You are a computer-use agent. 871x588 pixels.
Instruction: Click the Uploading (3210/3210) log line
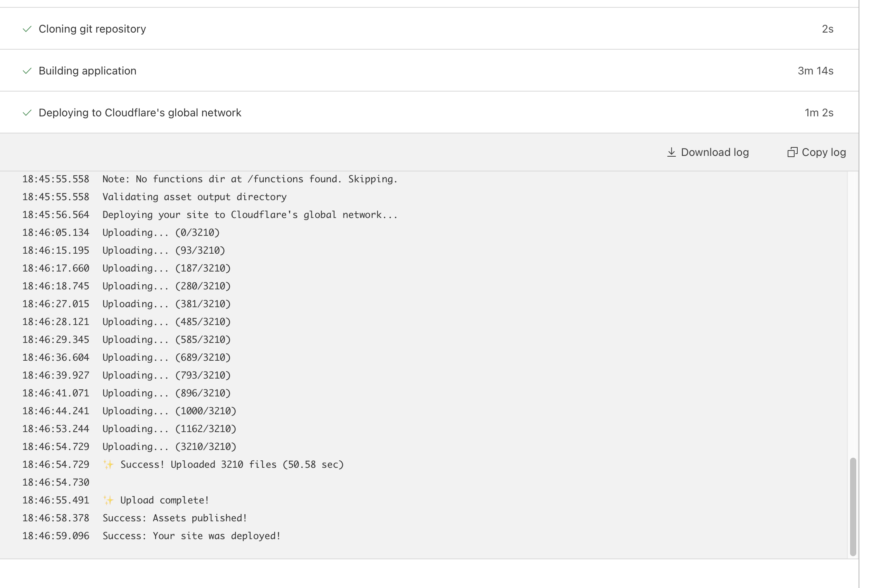point(169,447)
